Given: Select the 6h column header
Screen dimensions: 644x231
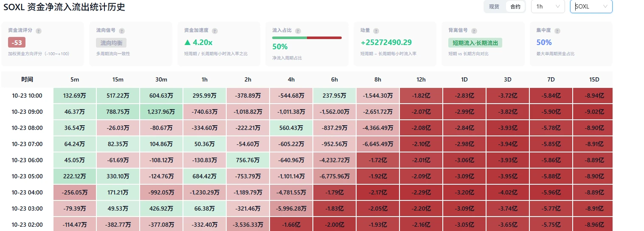Looking at the screenshot, I should point(335,79).
